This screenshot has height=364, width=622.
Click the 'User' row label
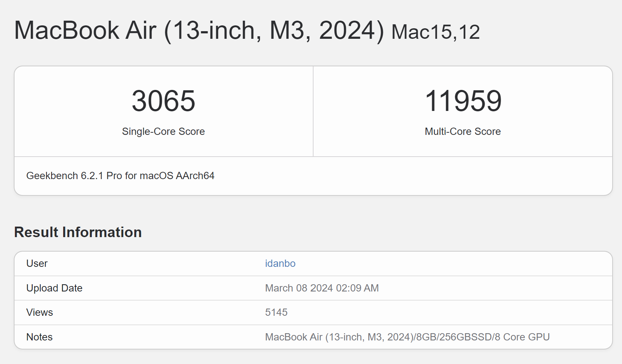click(x=37, y=264)
